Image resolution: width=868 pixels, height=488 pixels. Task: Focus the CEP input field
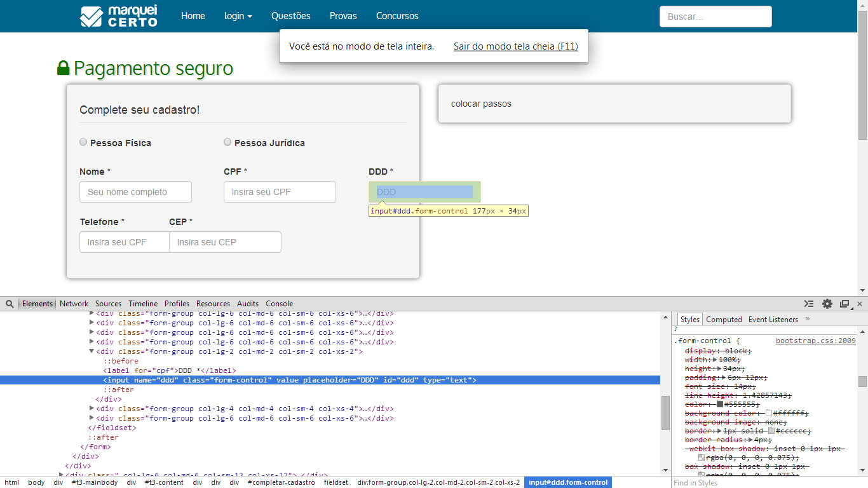coord(225,242)
